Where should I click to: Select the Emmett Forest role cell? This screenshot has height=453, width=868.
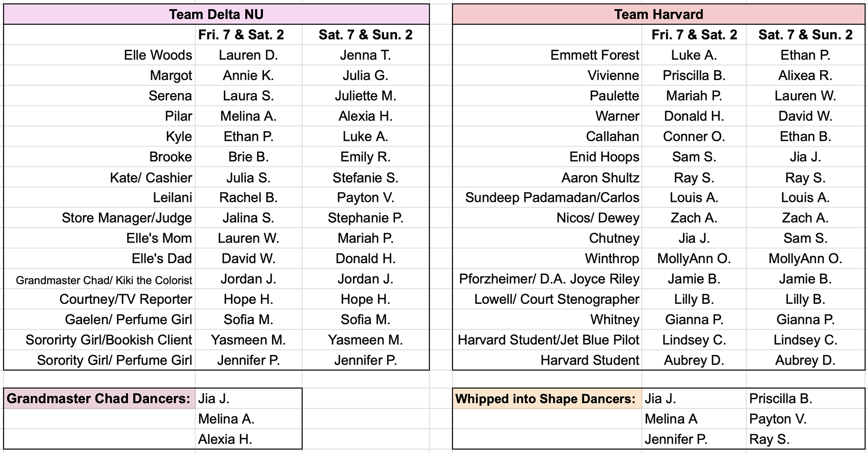pos(547,55)
